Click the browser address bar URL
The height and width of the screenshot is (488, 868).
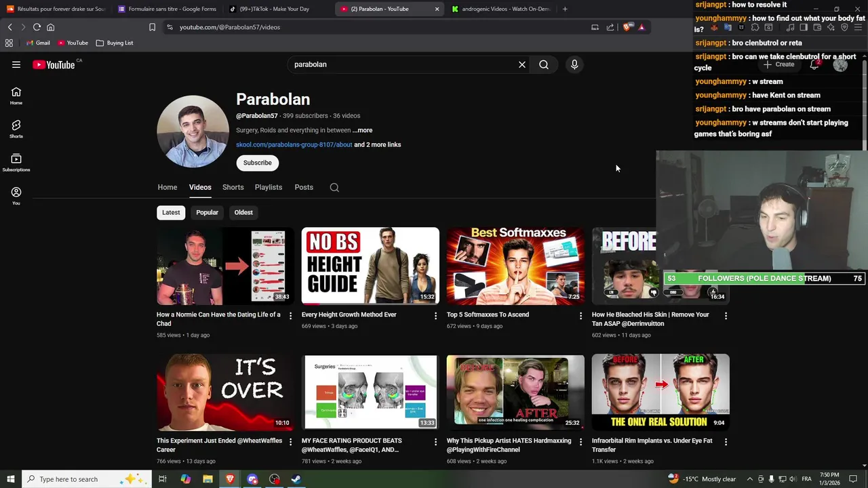point(230,27)
